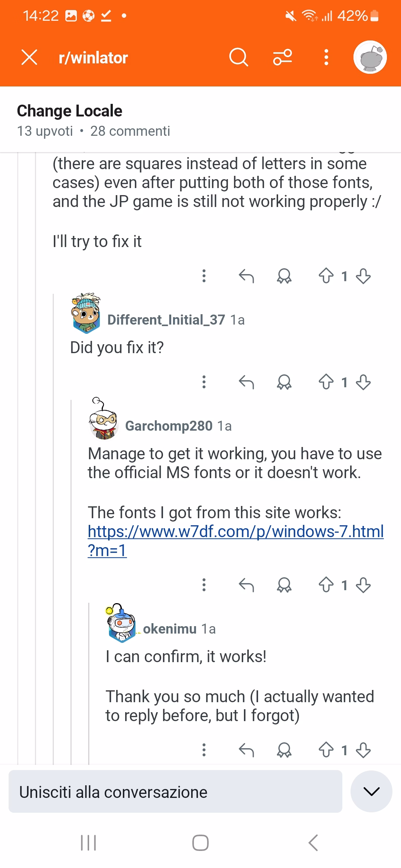Close the r/winlator post view
The width and height of the screenshot is (401, 868).
click(x=29, y=57)
